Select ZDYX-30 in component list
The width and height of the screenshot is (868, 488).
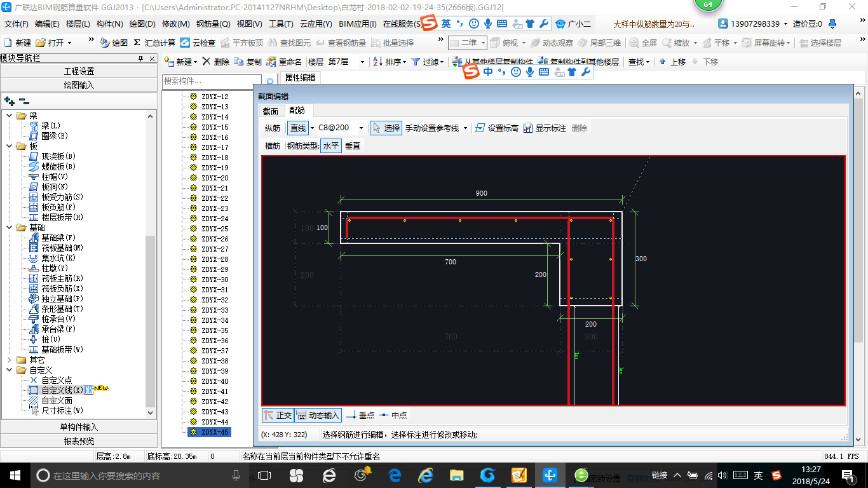pos(215,280)
